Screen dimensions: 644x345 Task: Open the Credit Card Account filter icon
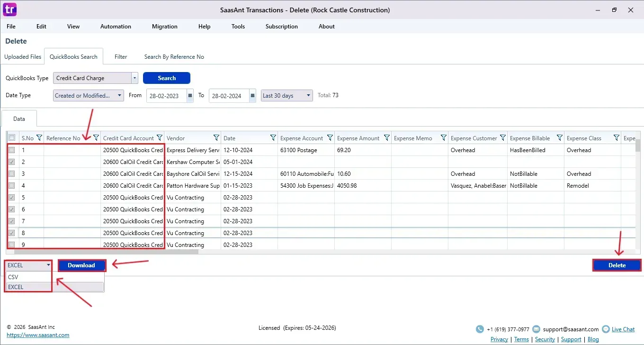pos(160,138)
